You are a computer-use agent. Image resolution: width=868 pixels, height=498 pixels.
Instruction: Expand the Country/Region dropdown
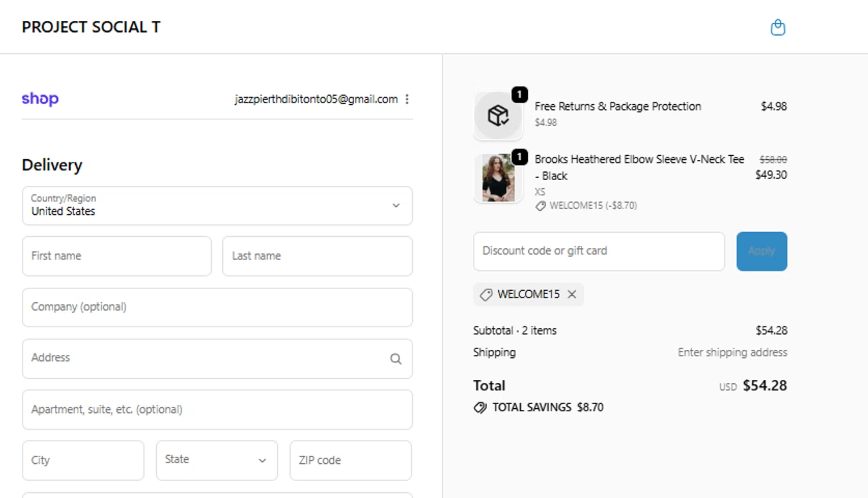click(218, 206)
